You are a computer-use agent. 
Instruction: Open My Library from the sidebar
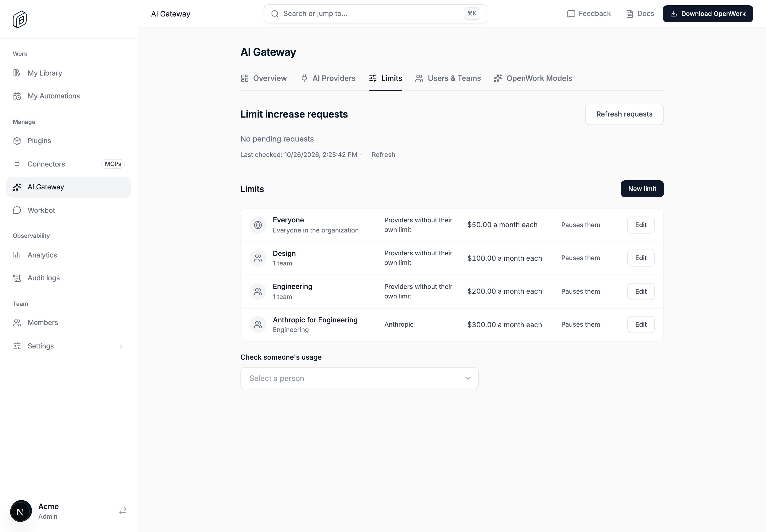[x=69, y=73]
